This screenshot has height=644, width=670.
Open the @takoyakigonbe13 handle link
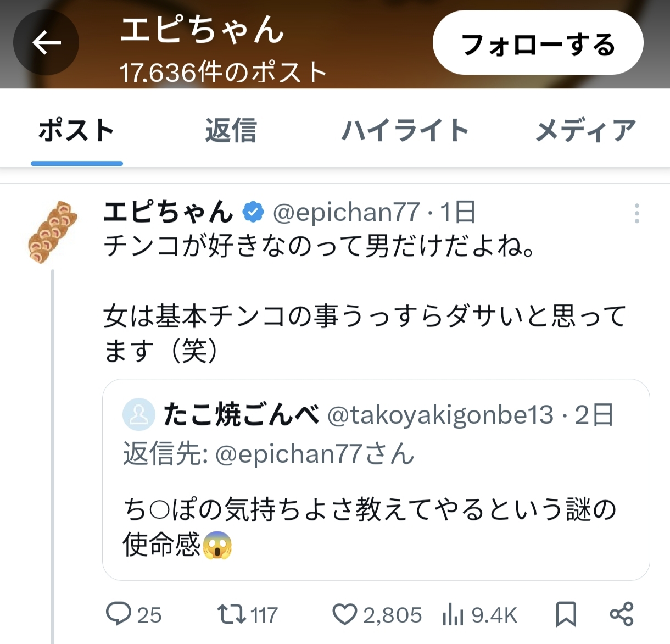440,415
